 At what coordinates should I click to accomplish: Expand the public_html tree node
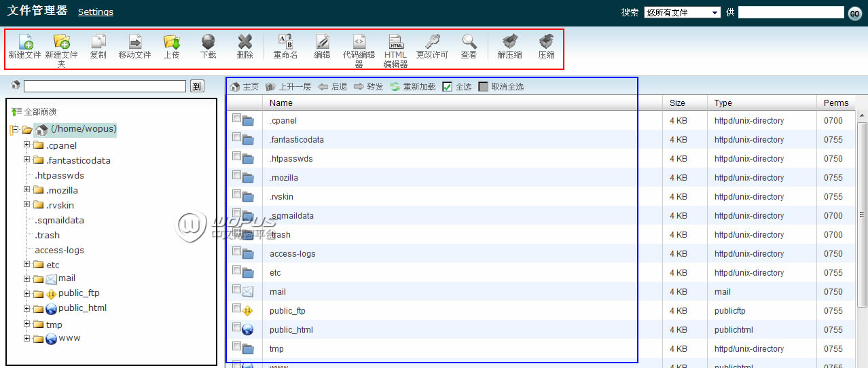click(x=27, y=308)
